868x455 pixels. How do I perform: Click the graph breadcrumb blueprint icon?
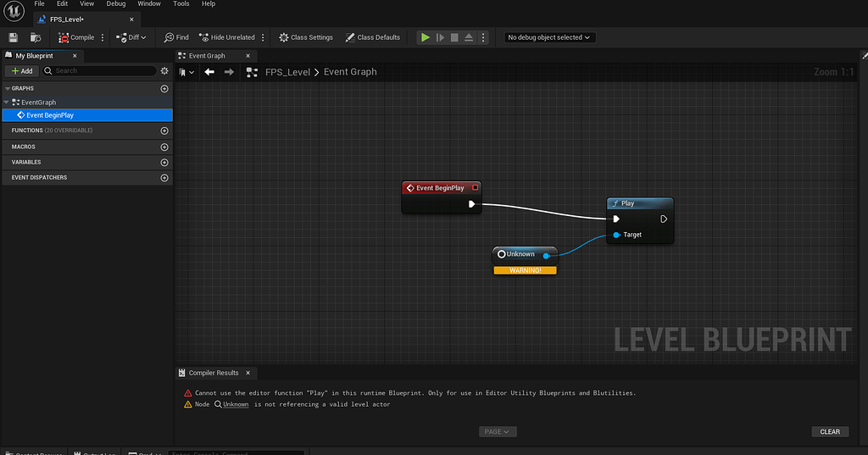pyautogui.click(x=252, y=72)
